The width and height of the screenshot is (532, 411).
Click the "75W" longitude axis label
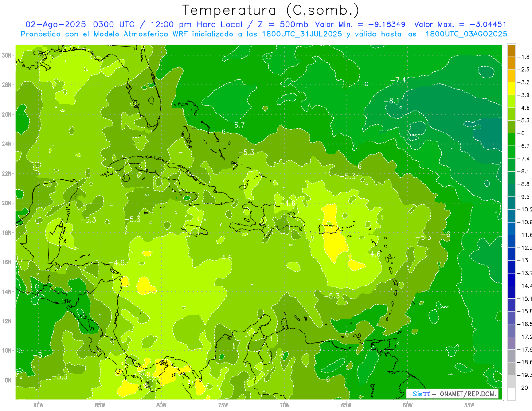223,405
